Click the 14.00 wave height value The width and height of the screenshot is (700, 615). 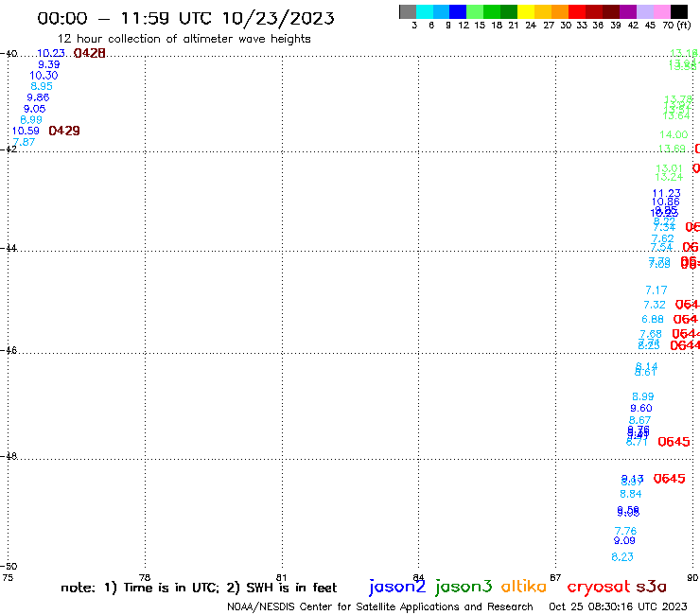click(x=674, y=134)
